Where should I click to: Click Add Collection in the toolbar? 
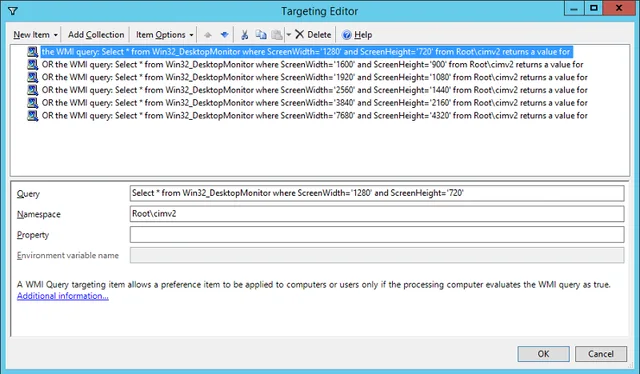point(96,35)
